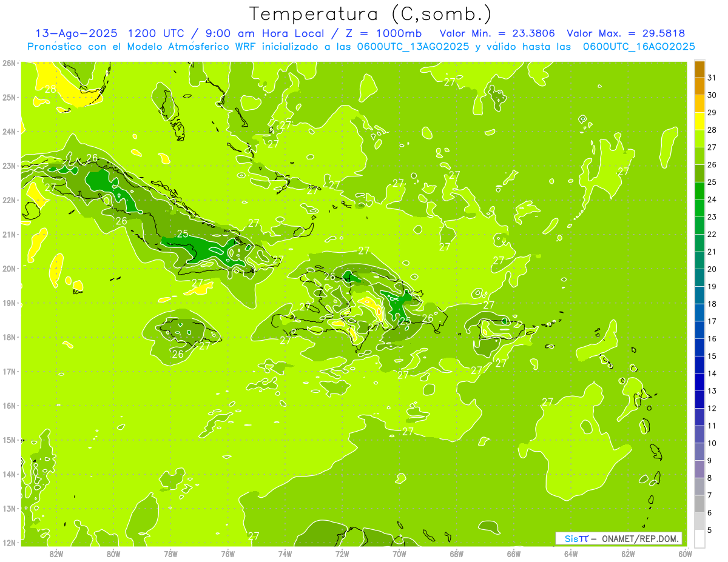Image resolution: width=728 pixels, height=562 pixels.
Task: Click the "62W" longitude axis label
Action: coord(628,554)
